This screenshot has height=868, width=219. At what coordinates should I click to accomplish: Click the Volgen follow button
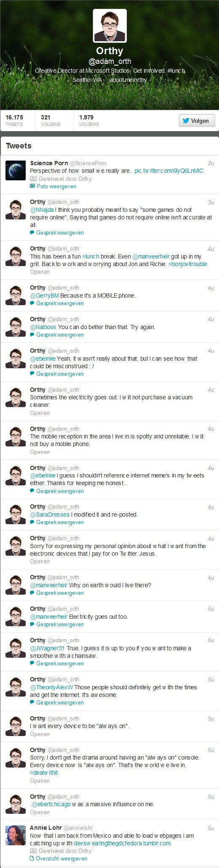tap(197, 121)
